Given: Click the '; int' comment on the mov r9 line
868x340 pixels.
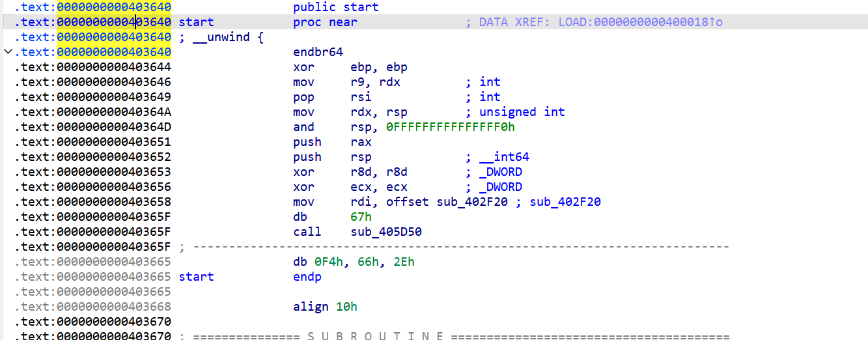Looking at the screenshot, I should coord(483,82).
